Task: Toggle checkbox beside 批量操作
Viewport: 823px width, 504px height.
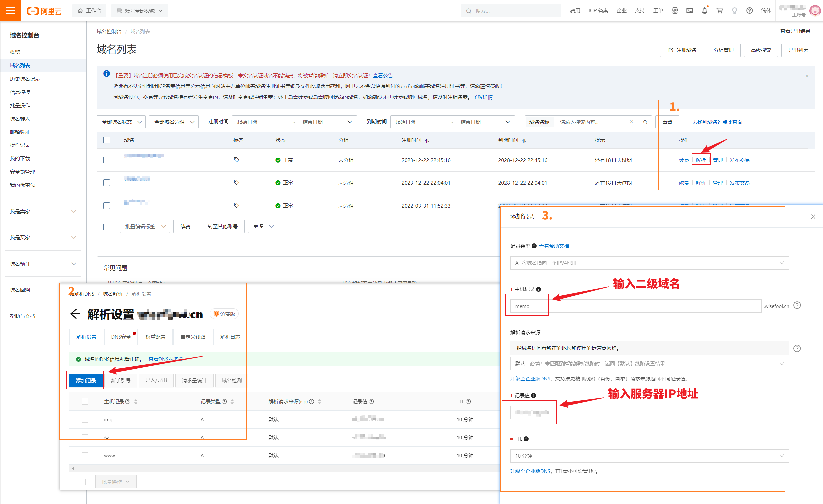Action: (x=82, y=482)
